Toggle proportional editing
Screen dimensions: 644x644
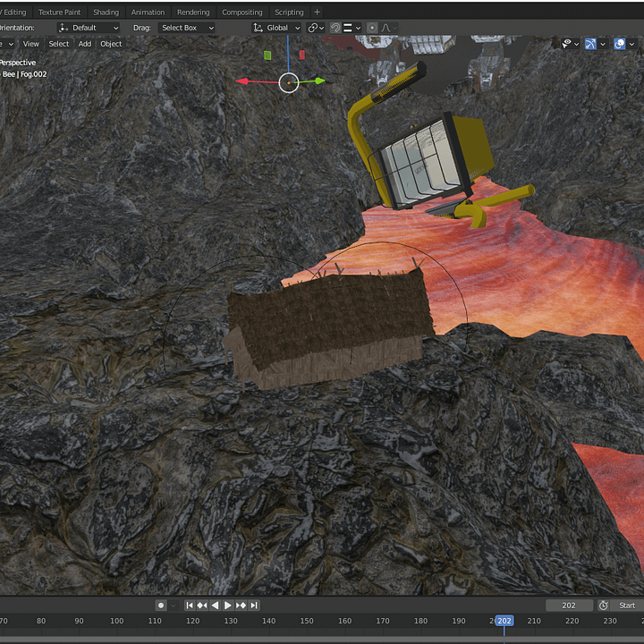[x=372, y=28]
